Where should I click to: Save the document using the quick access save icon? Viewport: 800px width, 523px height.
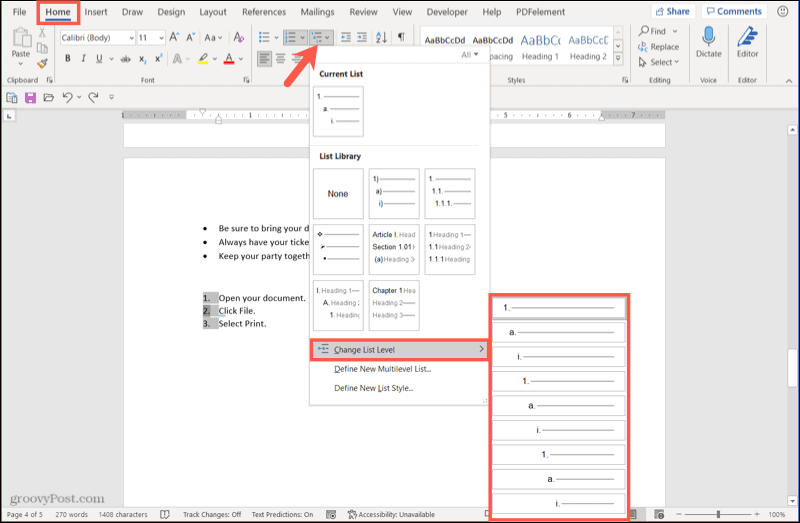pyautogui.click(x=30, y=97)
